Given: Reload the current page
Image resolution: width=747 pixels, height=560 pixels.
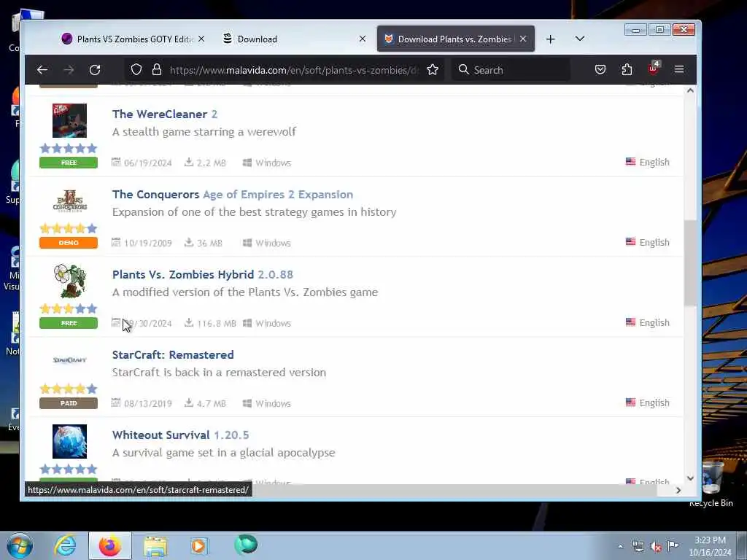Looking at the screenshot, I should [x=95, y=70].
